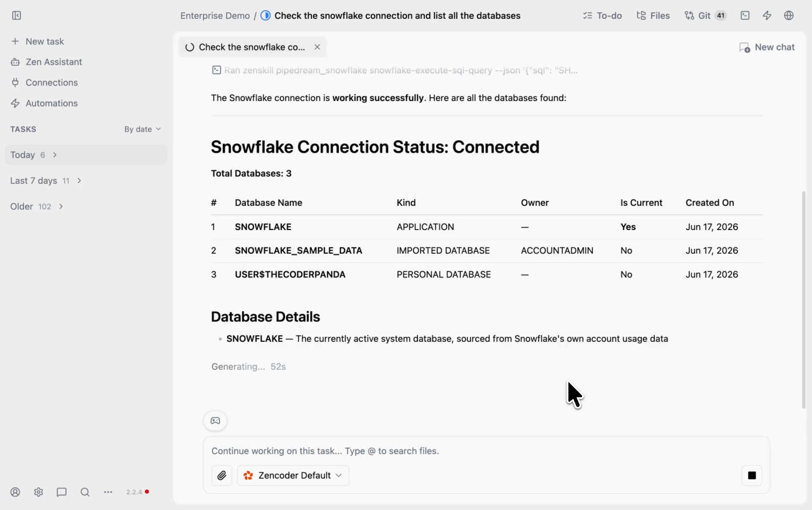Screen dimensions: 812x510
Task: Attach a file with paperclip icon
Action: tap(222, 476)
